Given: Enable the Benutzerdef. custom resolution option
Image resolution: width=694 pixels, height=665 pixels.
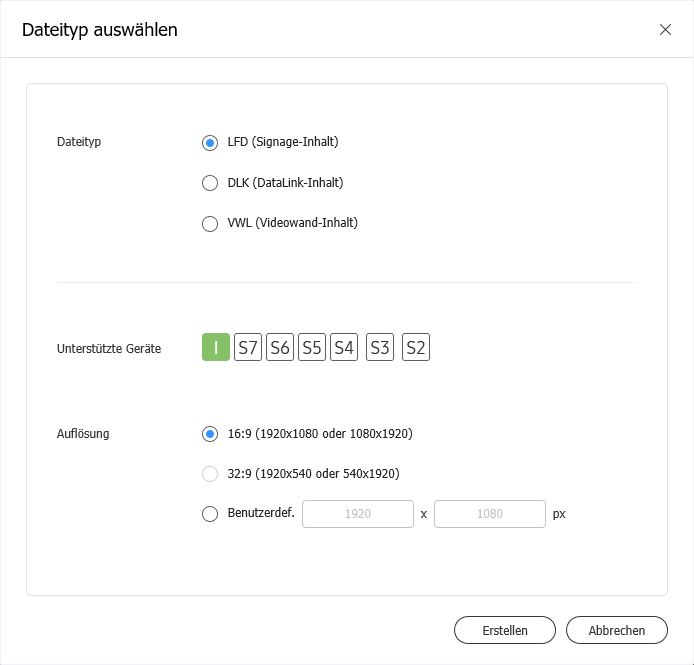Looking at the screenshot, I should click(x=210, y=514).
